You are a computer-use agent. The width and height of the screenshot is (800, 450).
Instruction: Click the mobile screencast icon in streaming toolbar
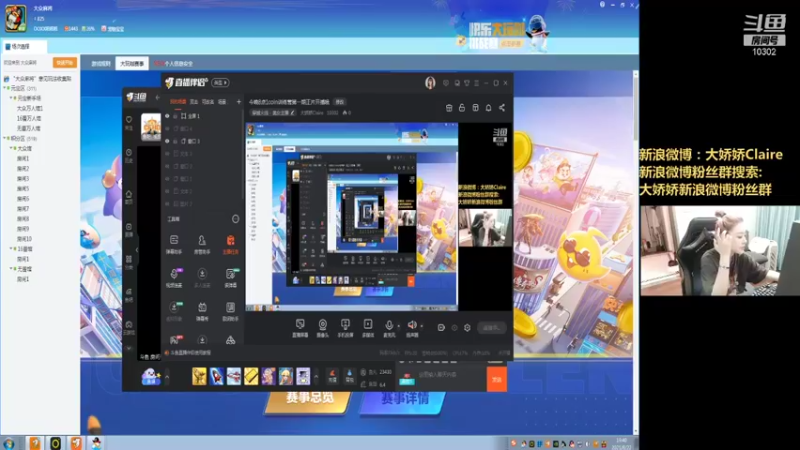click(x=345, y=325)
